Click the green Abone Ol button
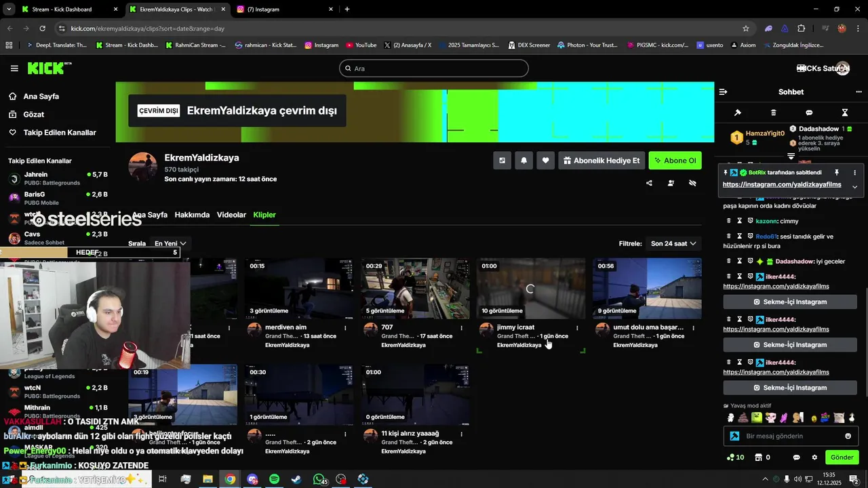868x488 pixels. click(675, 161)
